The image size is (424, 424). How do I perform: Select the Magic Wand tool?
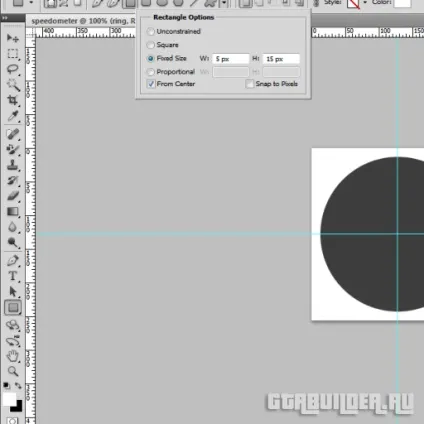(13, 85)
